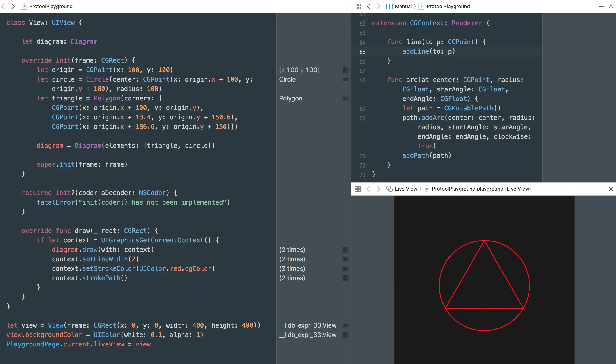The width and height of the screenshot is (616, 364).
Task: Go back in Live View pane
Action: tap(368, 189)
